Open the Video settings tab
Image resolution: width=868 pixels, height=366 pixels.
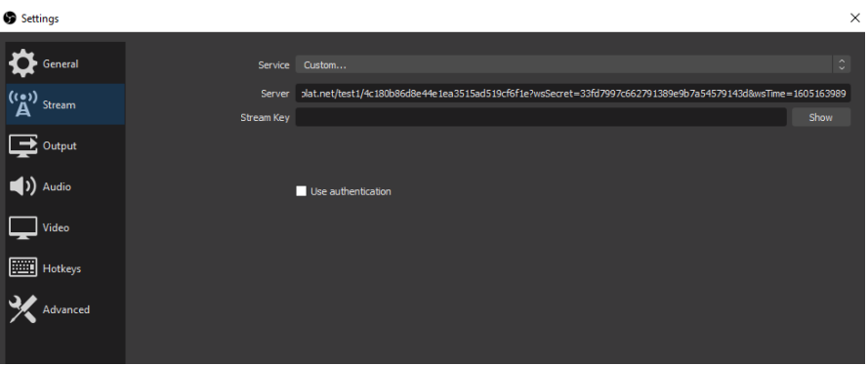click(x=65, y=227)
